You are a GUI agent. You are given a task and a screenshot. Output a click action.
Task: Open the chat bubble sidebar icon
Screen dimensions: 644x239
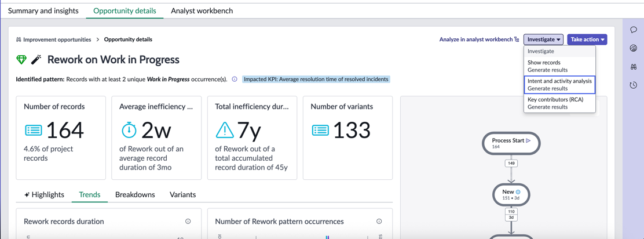pos(634,30)
